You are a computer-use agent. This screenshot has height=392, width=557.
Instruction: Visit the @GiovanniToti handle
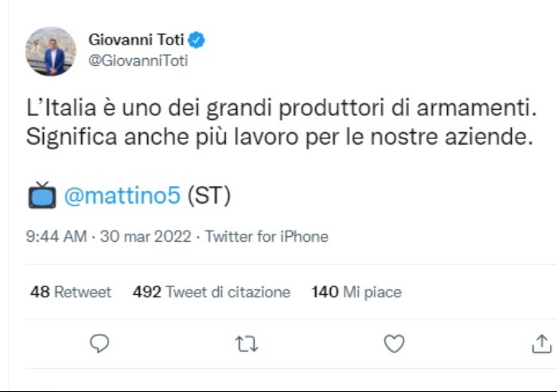(138, 60)
